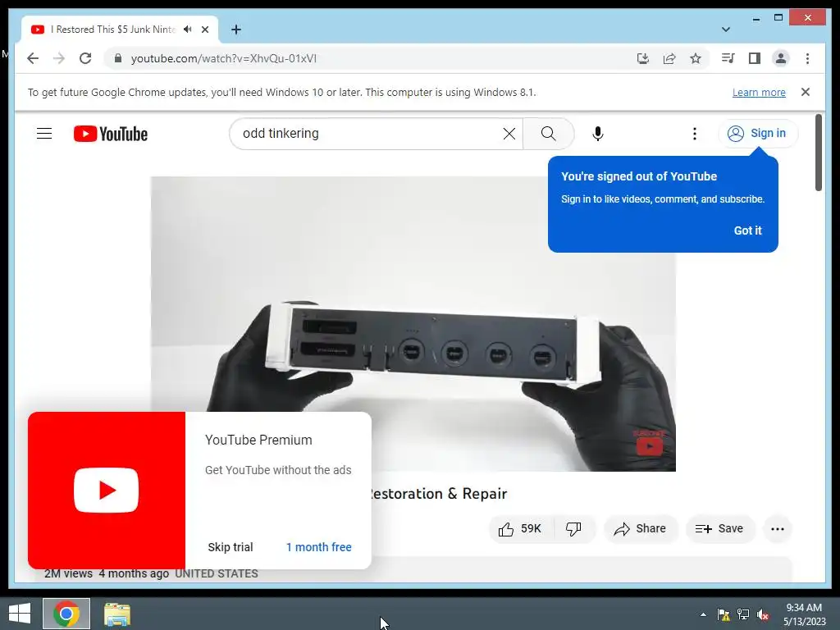Open the Learn more link about Chrome updates
This screenshot has height=630, width=840.
(759, 92)
